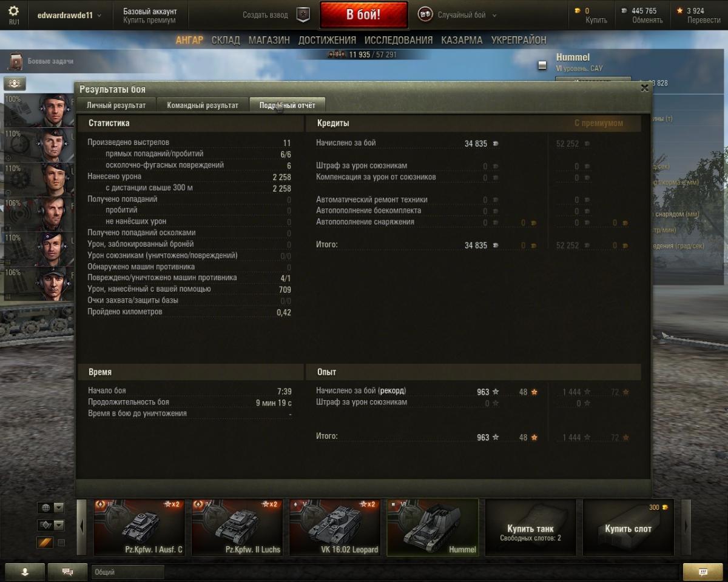Click Купить премиум link

(x=149, y=20)
